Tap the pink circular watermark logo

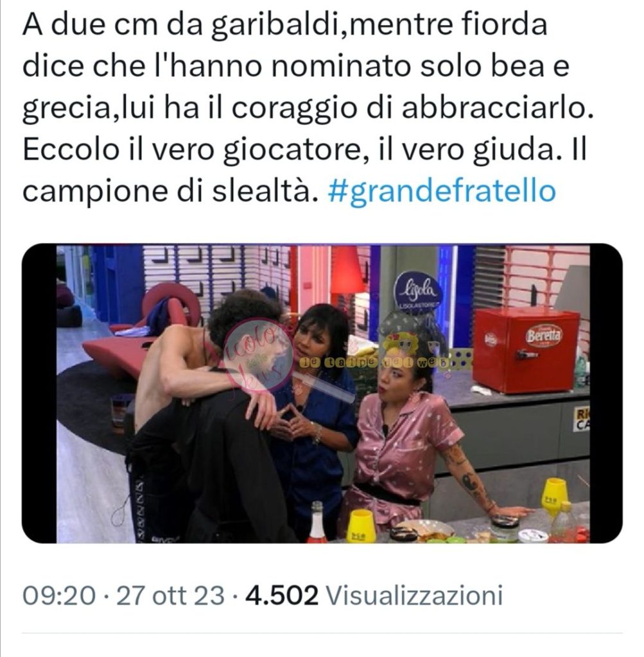click(259, 355)
